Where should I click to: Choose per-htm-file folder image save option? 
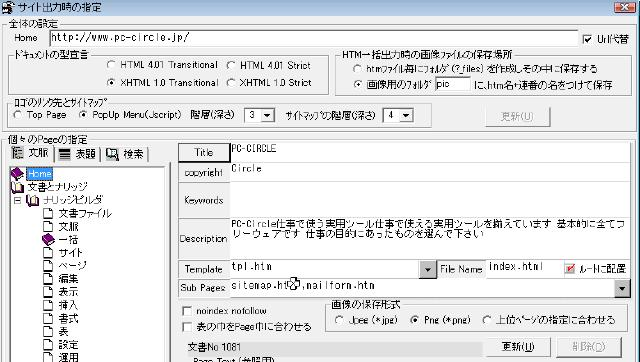358,69
